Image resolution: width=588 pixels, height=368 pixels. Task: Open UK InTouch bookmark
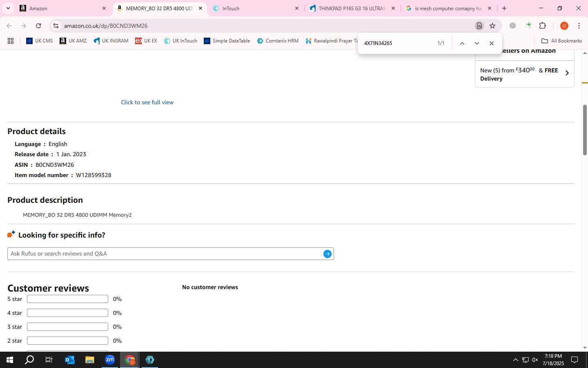(x=180, y=41)
